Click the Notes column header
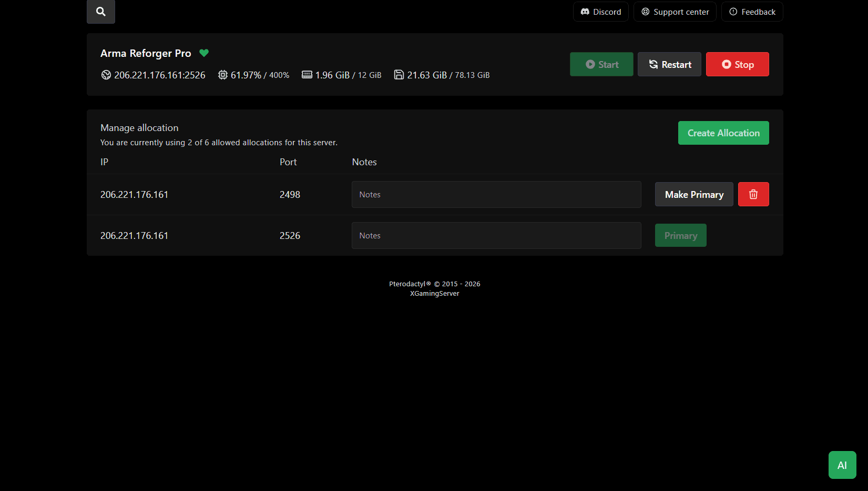Screen dimensions: 868x491 pyautogui.click(x=364, y=162)
